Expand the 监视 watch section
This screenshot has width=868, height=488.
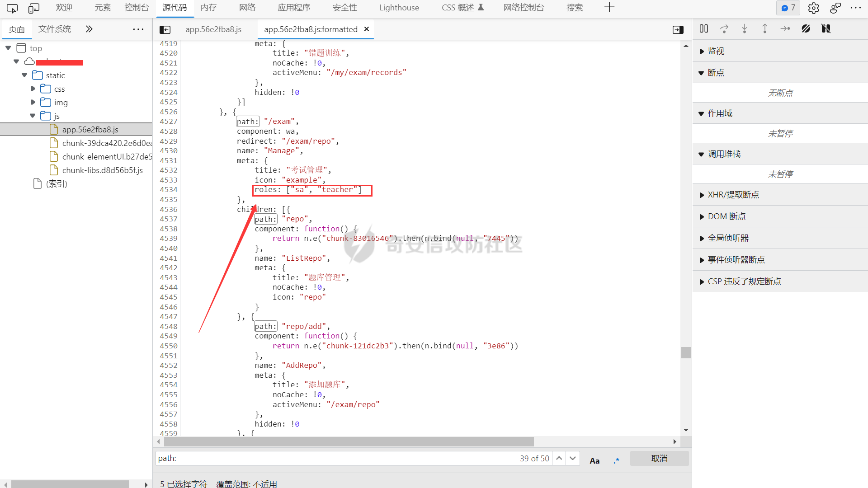(x=780, y=51)
